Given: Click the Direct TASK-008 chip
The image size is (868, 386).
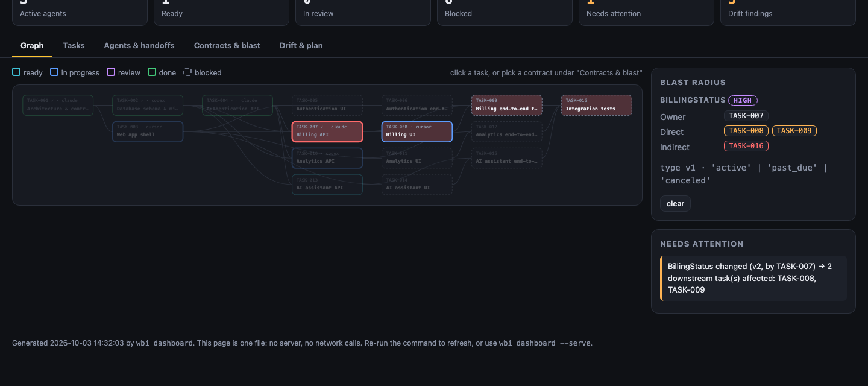Looking at the screenshot, I should click(x=746, y=131).
